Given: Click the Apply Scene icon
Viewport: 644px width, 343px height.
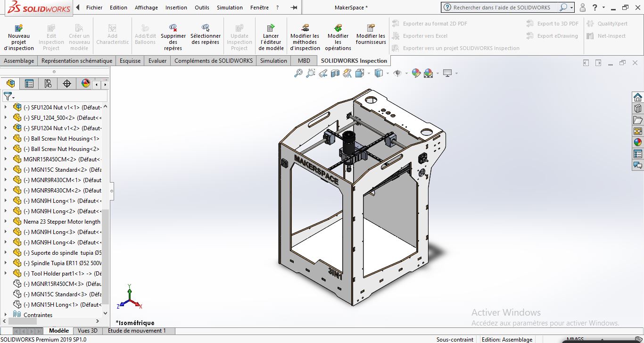Looking at the screenshot, I should 428,73.
